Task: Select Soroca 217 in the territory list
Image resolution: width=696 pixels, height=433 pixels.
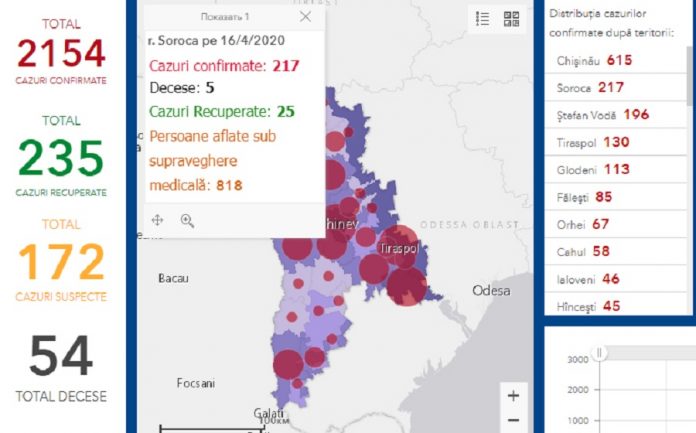Action: click(x=590, y=87)
